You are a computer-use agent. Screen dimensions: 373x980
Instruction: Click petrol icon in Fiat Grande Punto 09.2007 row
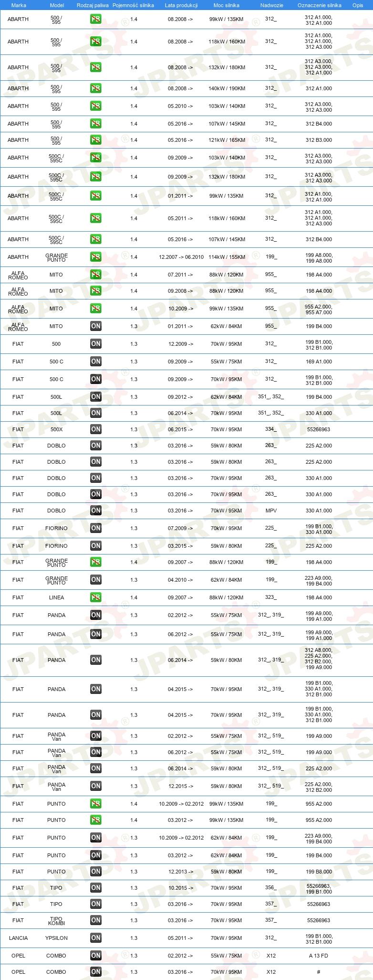click(95, 562)
